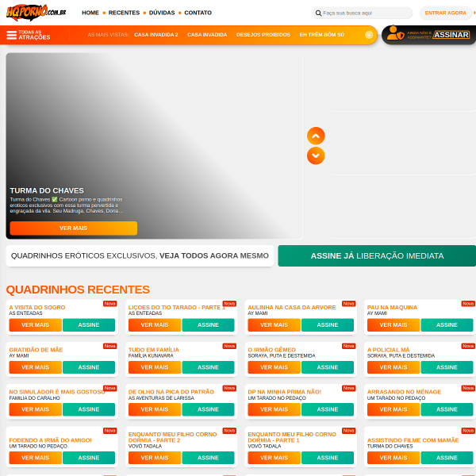Open DESEJOS PROIBIDOS from most viewed
Screen dimensions: 476x476
(263, 35)
